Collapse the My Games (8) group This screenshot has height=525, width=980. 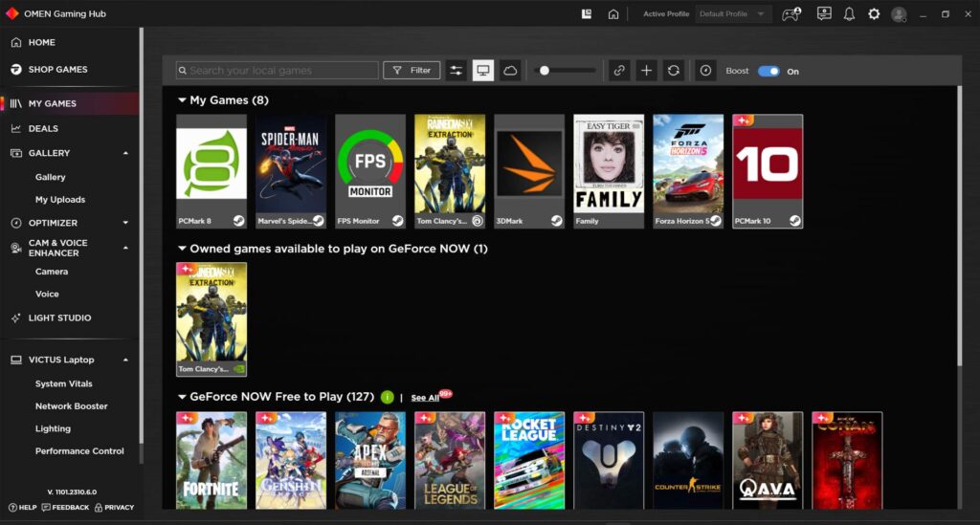(x=182, y=99)
